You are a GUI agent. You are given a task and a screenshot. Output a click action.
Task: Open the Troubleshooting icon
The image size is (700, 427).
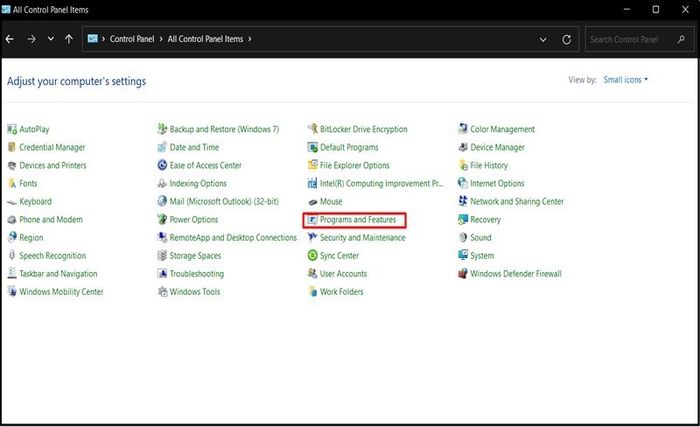click(162, 273)
